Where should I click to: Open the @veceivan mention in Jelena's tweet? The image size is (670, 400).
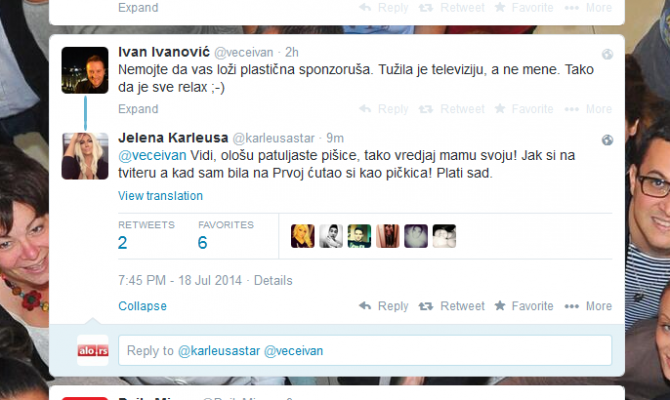[x=152, y=155]
